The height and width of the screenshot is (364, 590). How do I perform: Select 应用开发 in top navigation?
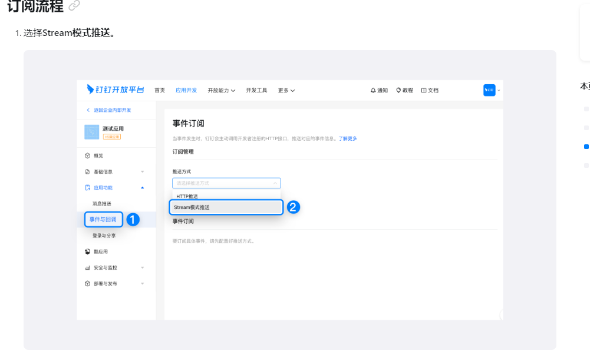[x=186, y=90]
